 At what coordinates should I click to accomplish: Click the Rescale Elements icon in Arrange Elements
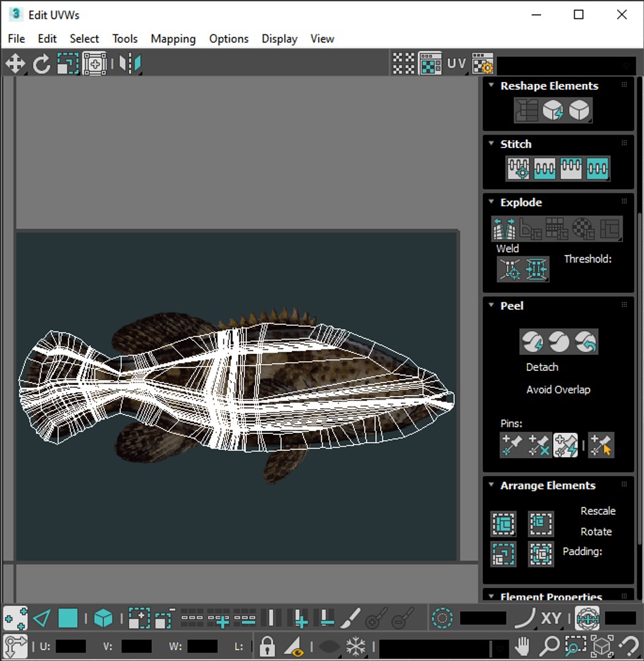click(x=504, y=554)
